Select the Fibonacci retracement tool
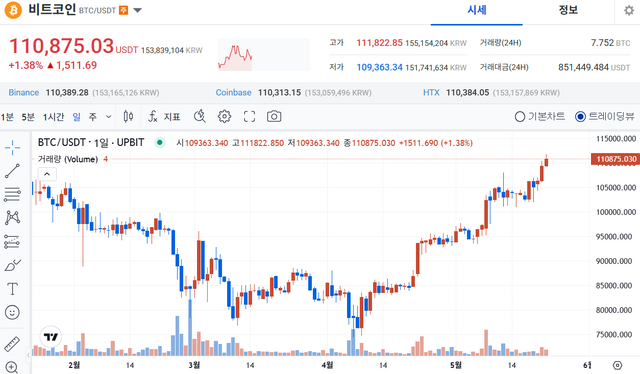 click(12, 194)
